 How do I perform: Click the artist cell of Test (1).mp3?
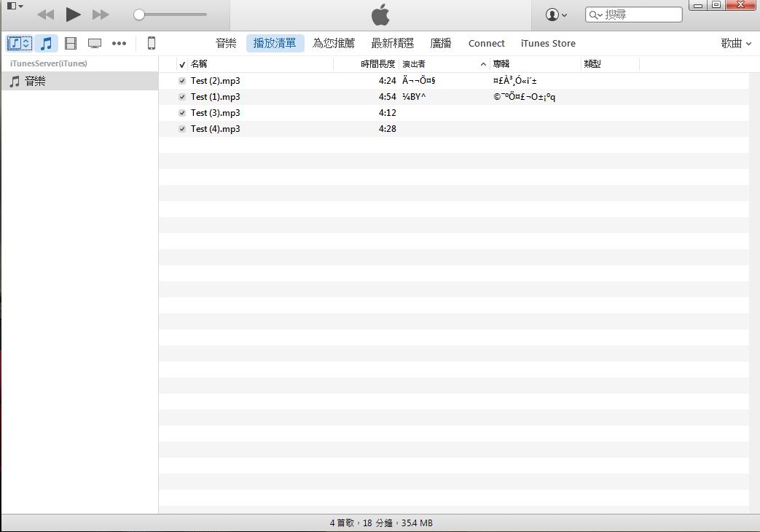pos(414,97)
